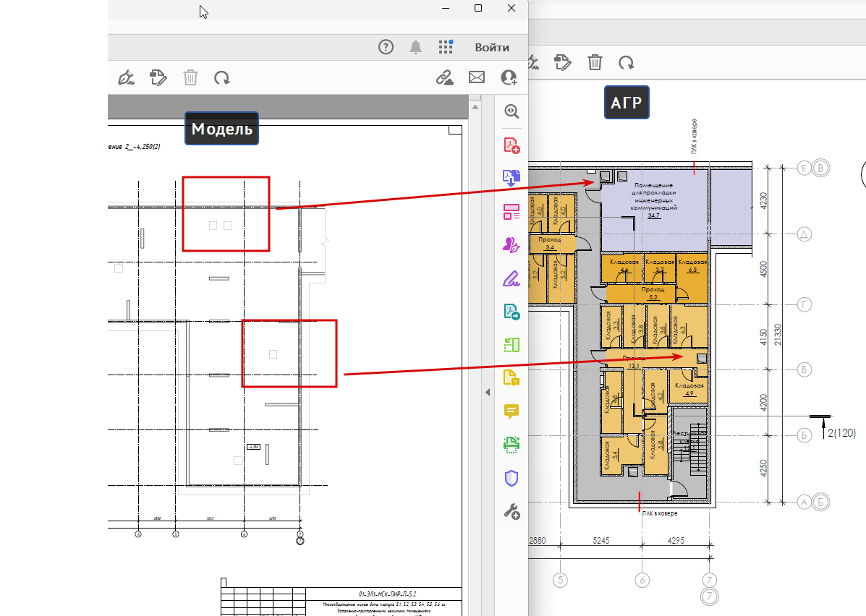
Task: Invite people with the add-user share icon
Action: tap(509, 77)
